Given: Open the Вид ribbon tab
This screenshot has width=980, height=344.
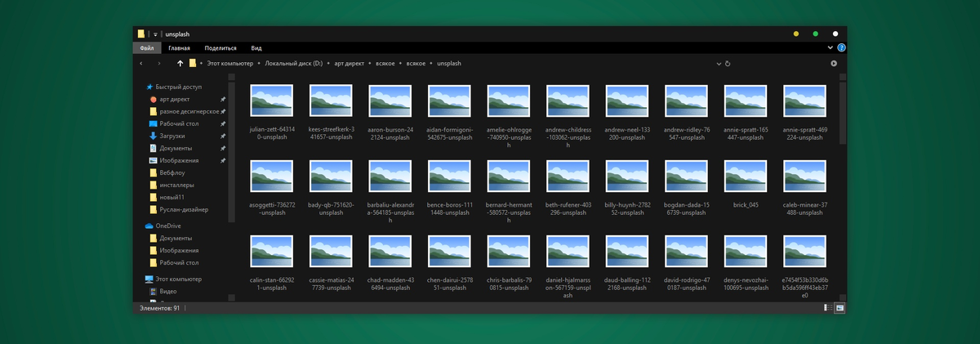Looking at the screenshot, I should (x=256, y=48).
